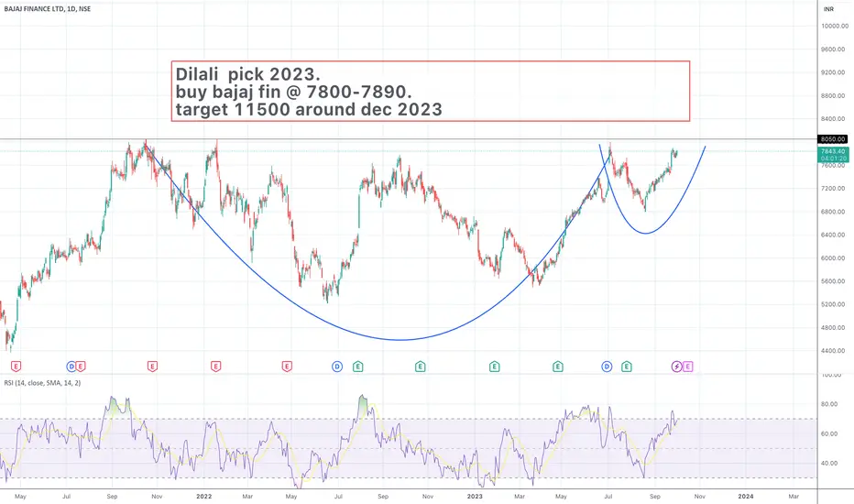Click the red earnings marker beside the Jul 2021 dividend
This screenshot has height=504, width=854.
(x=81, y=367)
